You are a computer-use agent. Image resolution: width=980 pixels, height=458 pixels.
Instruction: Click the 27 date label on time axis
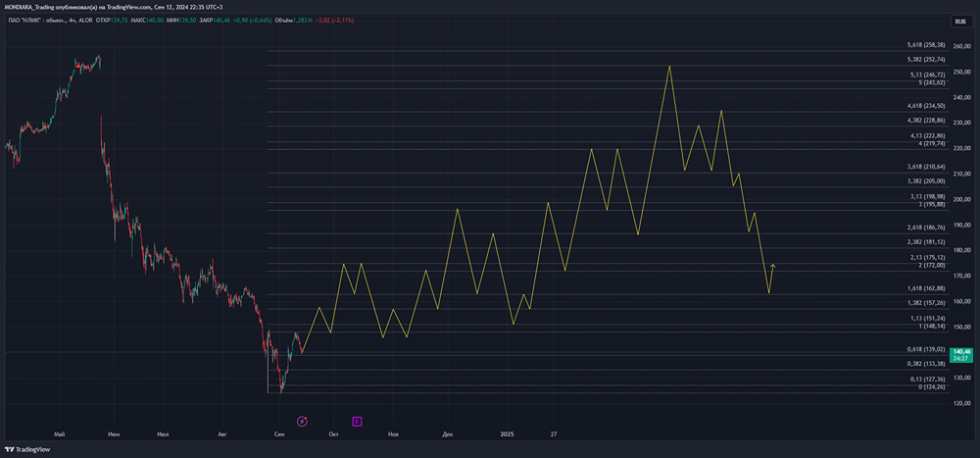[x=553, y=433]
